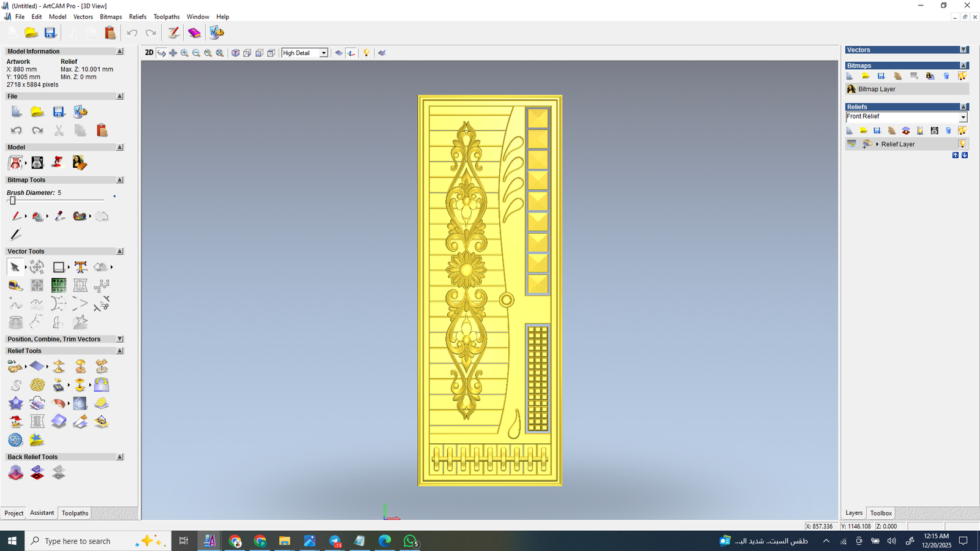Select the bitmap Flood Fill bucket tool
This screenshot has width=980, height=551.
38,216
